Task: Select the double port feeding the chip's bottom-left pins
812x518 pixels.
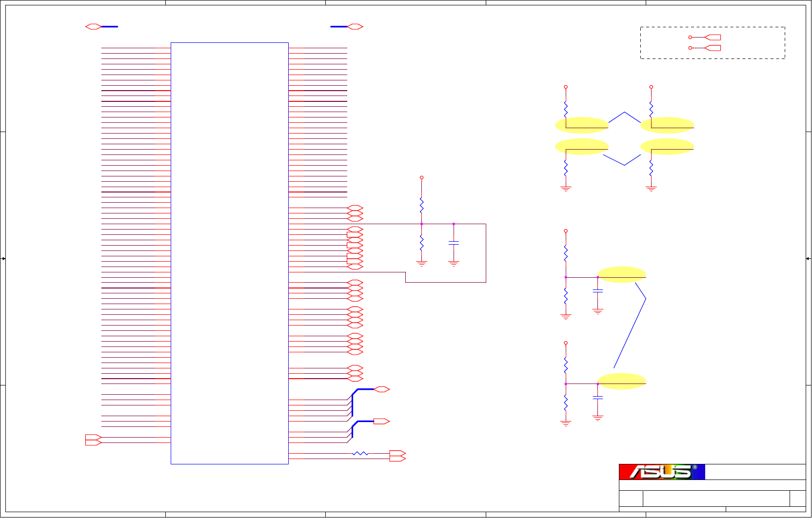Action: [x=93, y=440]
